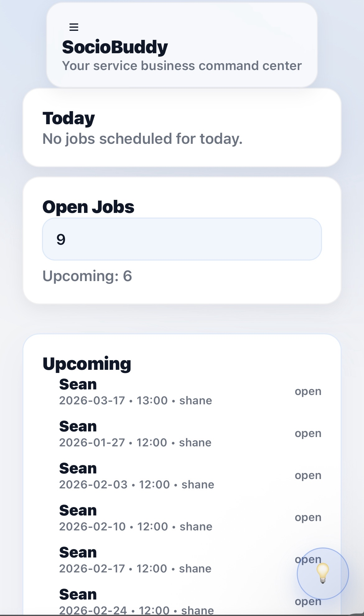
Task: Click the open jobs count field showing 9
Action: pos(182,239)
